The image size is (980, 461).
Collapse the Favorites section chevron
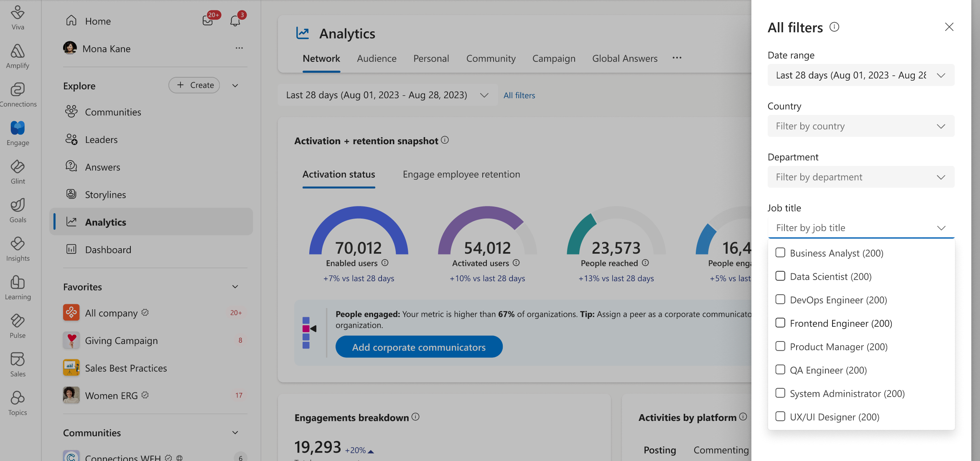[x=235, y=287]
